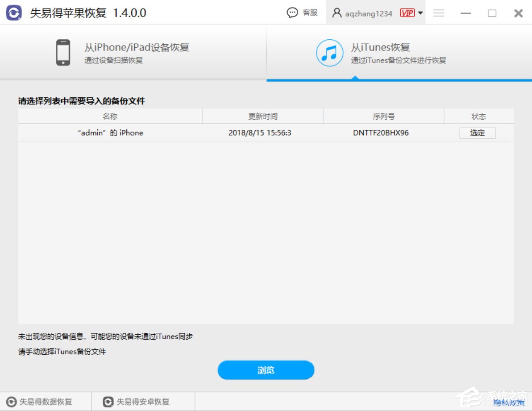Click the 浏览 browse button
The width and height of the screenshot is (532, 411).
pyautogui.click(x=266, y=370)
